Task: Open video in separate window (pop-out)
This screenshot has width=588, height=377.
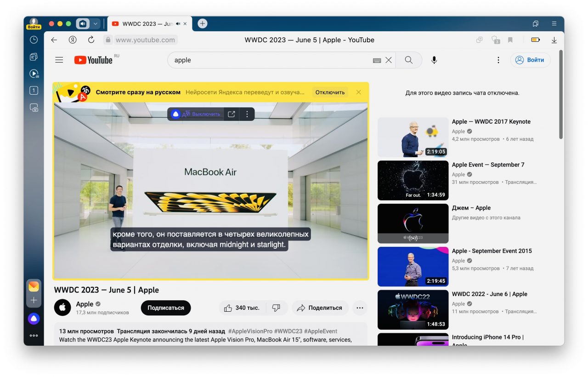Action: (x=232, y=114)
